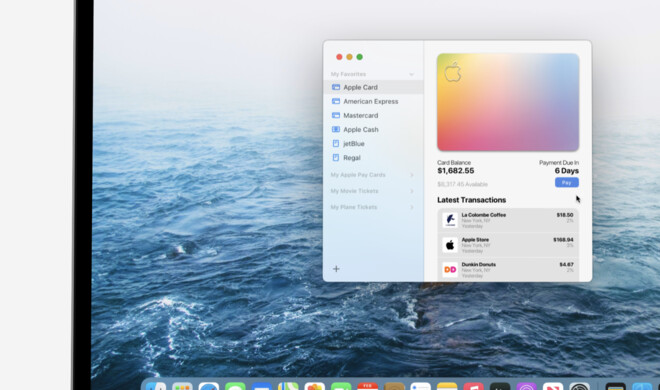660x390 pixels.
Task: Open Maps from the Dock
Action: [288, 386]
